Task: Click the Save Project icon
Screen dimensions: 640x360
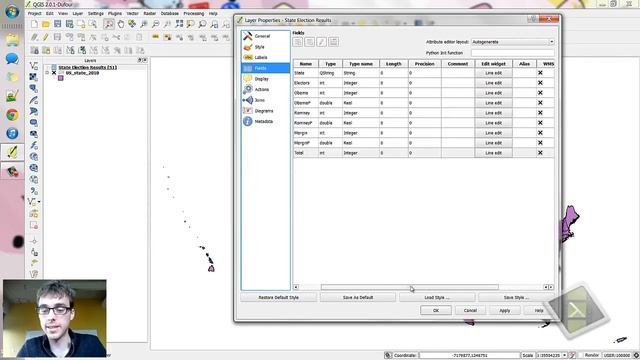Action: tap(58, 24)
